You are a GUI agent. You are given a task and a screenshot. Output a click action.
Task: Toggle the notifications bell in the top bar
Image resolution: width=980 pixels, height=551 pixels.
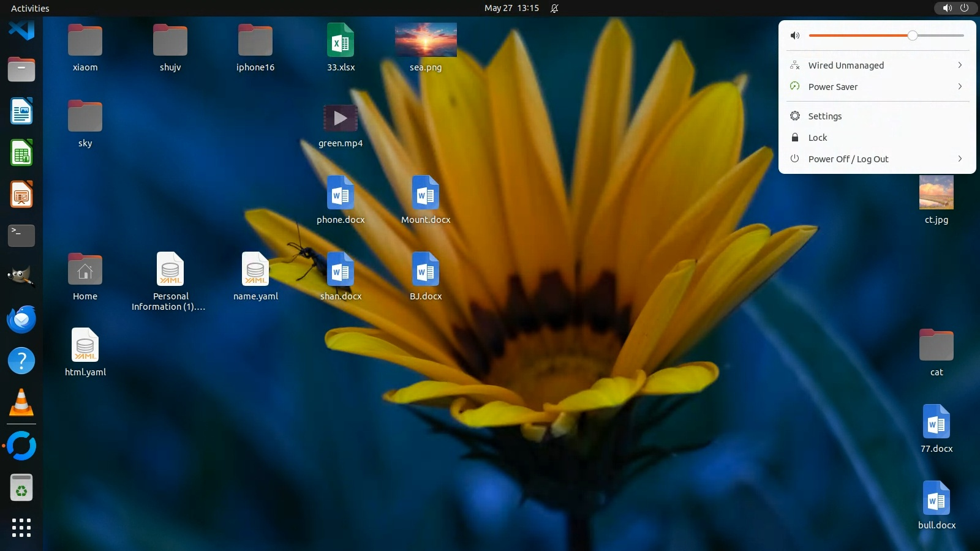(x=554, y=8)
